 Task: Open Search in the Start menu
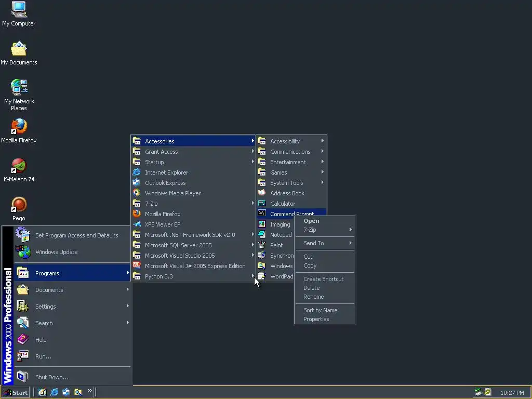(x=72, y=323)
